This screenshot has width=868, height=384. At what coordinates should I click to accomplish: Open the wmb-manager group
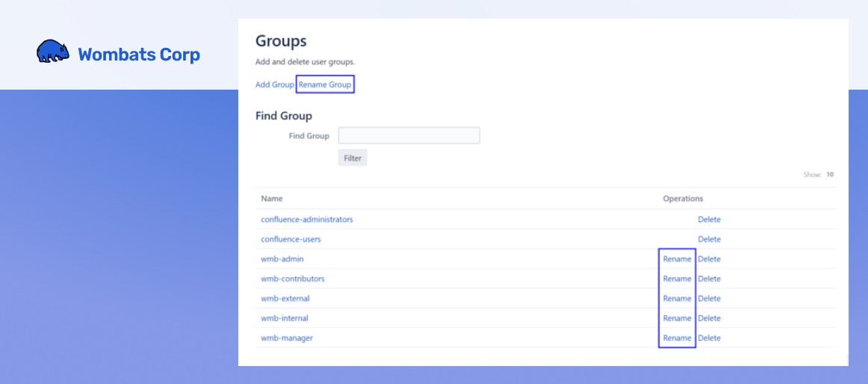(287, 338)
